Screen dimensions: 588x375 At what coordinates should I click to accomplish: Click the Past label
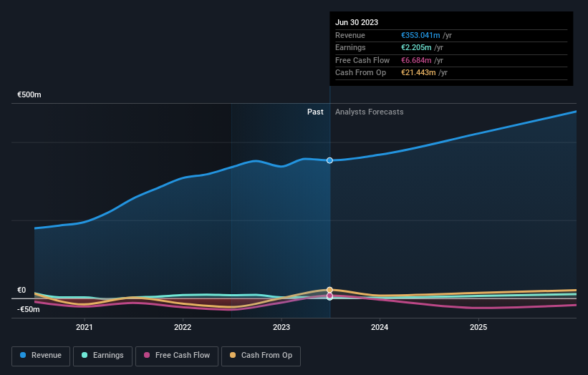(x=315, y=112)
